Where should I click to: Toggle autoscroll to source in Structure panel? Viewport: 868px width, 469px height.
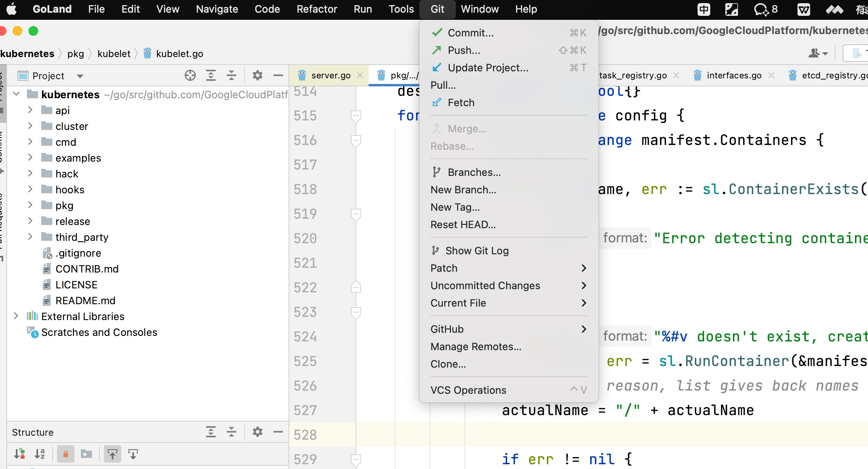tap(113, 454)
